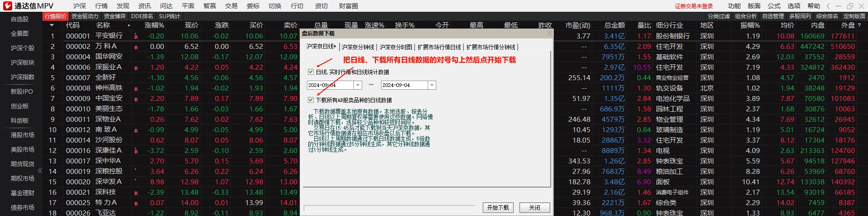Click the 开始下载 button

tap(498, 207)
